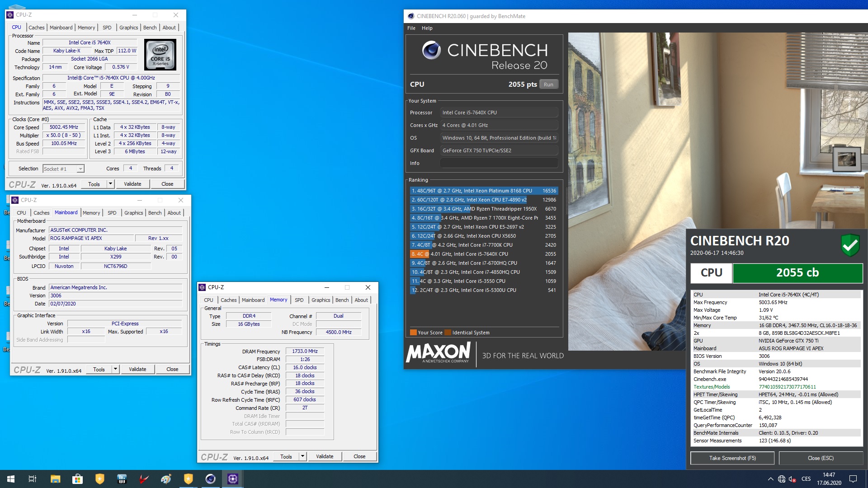This screenshot has width=868, height=488.
Task: Click Validate in CPU-Z Memory window
Action: 325,457
